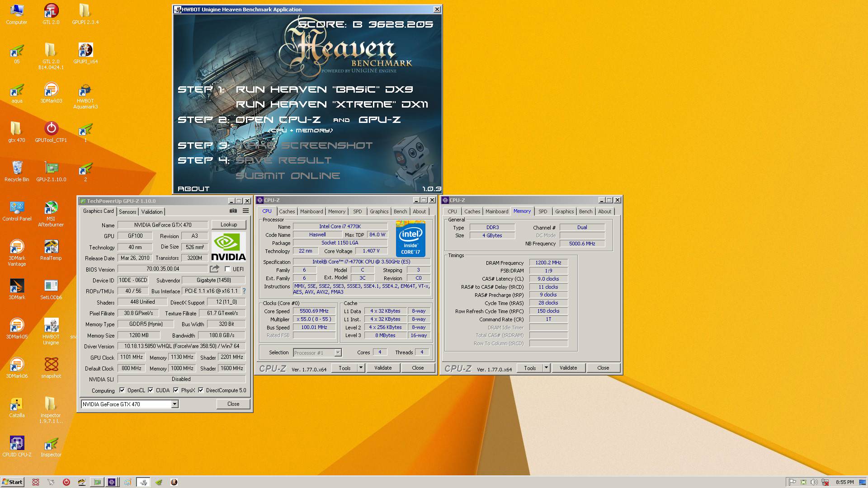Click the Close button in GPU-Z
The image size is (868, 488).
[233, 404]
